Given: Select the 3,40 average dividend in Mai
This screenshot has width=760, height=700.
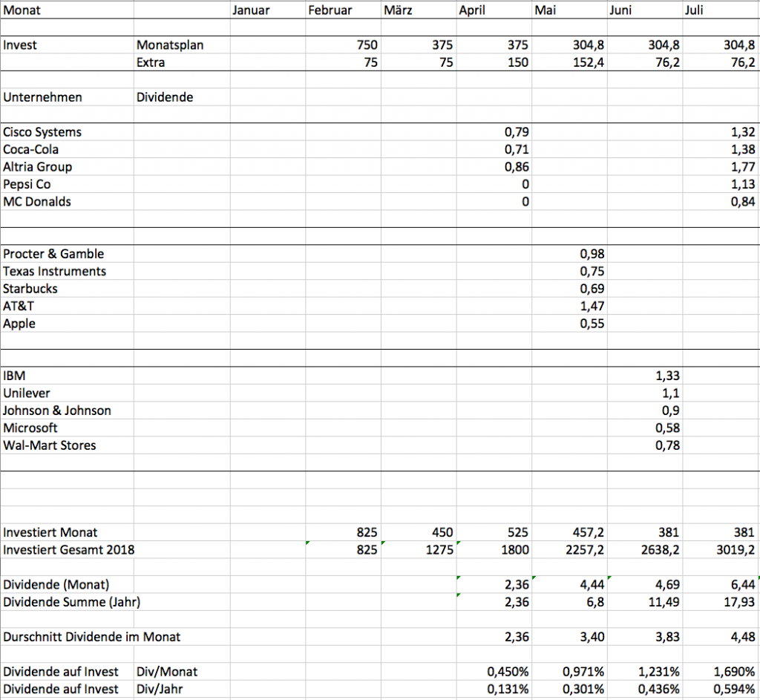Looking at the screenshot, I should [592, 638].
